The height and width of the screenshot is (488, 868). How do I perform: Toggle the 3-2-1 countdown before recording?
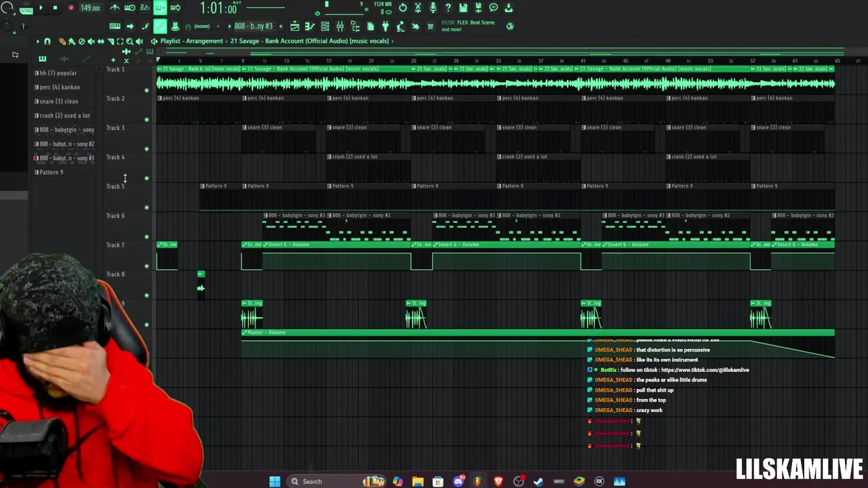point(144,8)
